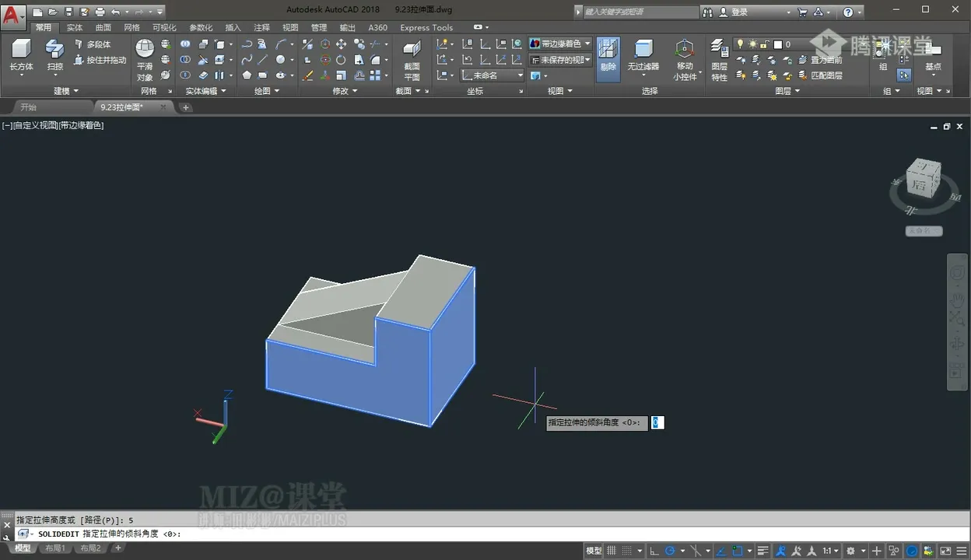Open the visual style dropdown (带边缘着色)

[x=560, y=44]
